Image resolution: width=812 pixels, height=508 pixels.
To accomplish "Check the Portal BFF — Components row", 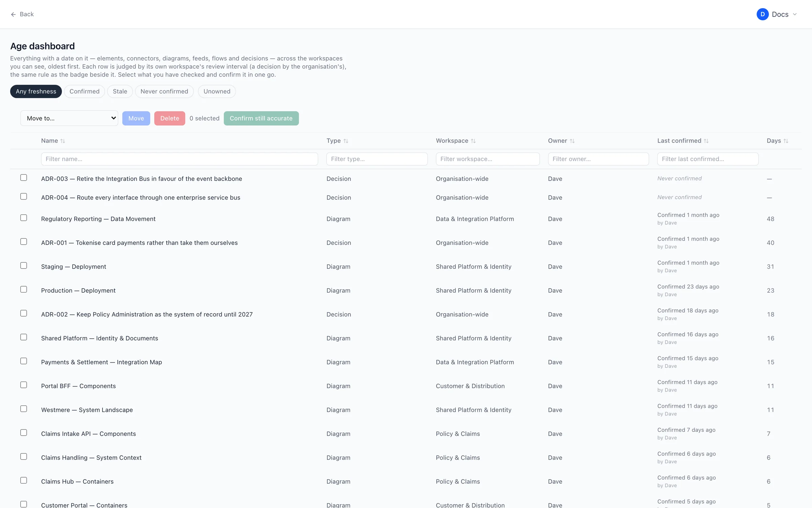I will [24, 385].
